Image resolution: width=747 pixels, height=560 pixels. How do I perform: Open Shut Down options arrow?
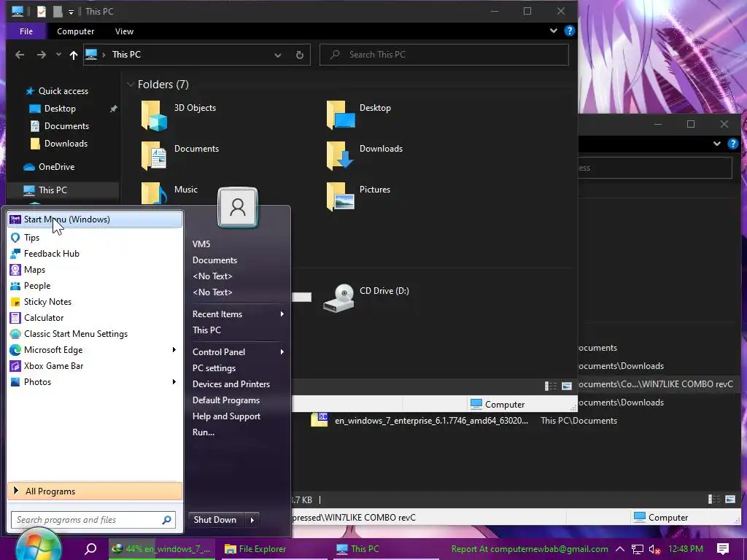point(252,519)
